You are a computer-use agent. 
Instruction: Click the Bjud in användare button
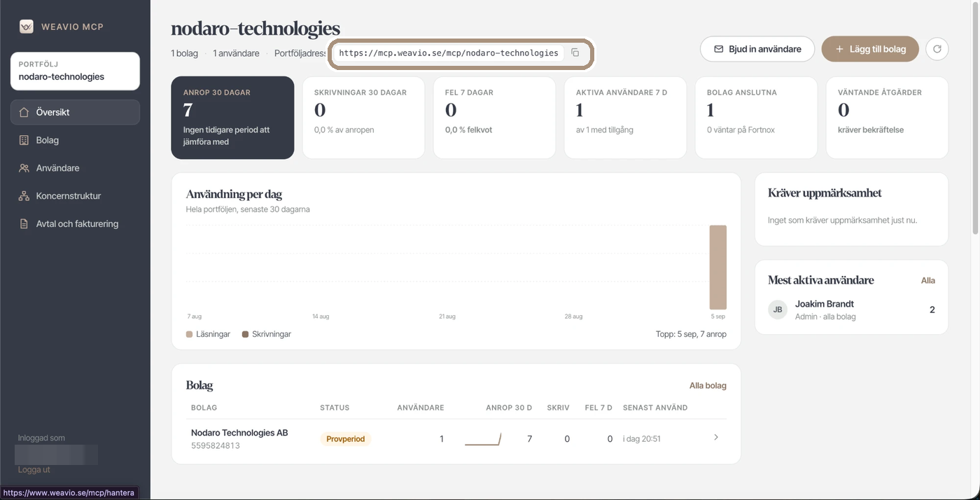pyautogui.click(x=757, y=49)
